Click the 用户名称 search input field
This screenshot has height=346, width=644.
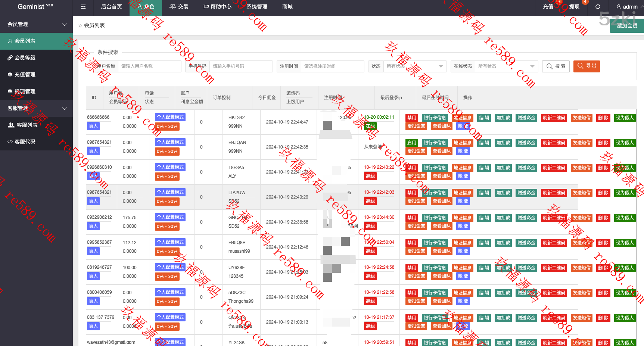click(149, 66)
